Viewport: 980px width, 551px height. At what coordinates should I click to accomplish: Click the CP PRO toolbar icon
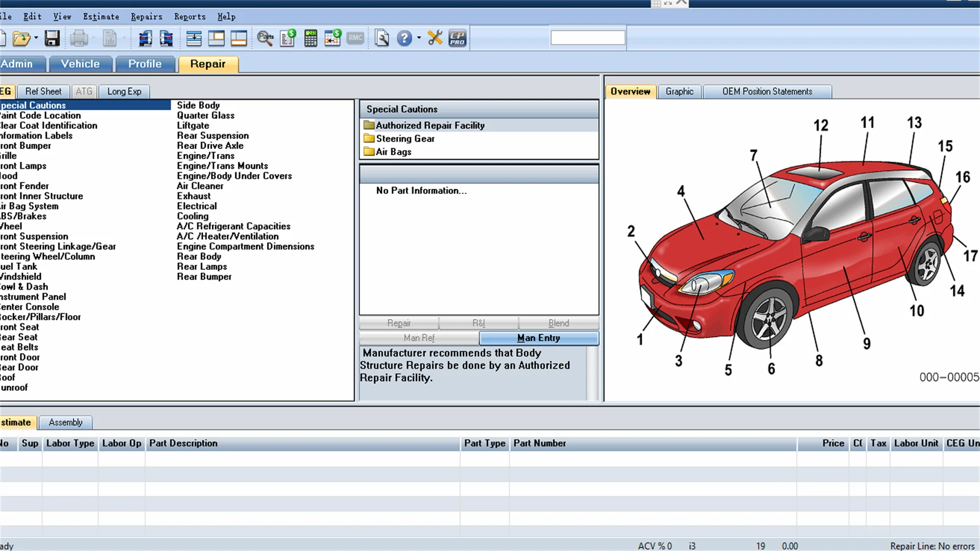(x=457, y=38)
